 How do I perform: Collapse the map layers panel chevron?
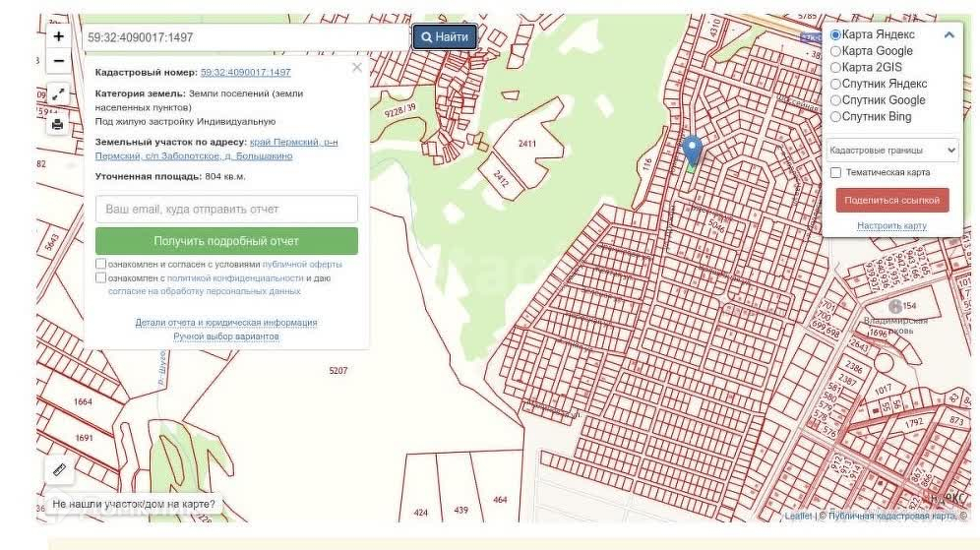click(949, 35)
